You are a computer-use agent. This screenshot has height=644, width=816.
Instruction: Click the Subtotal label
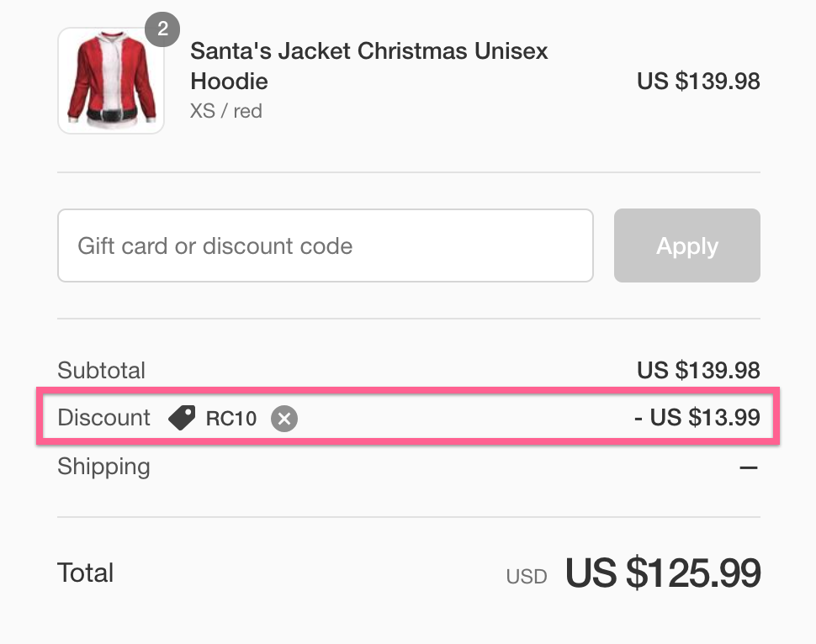tap(102, 371)
